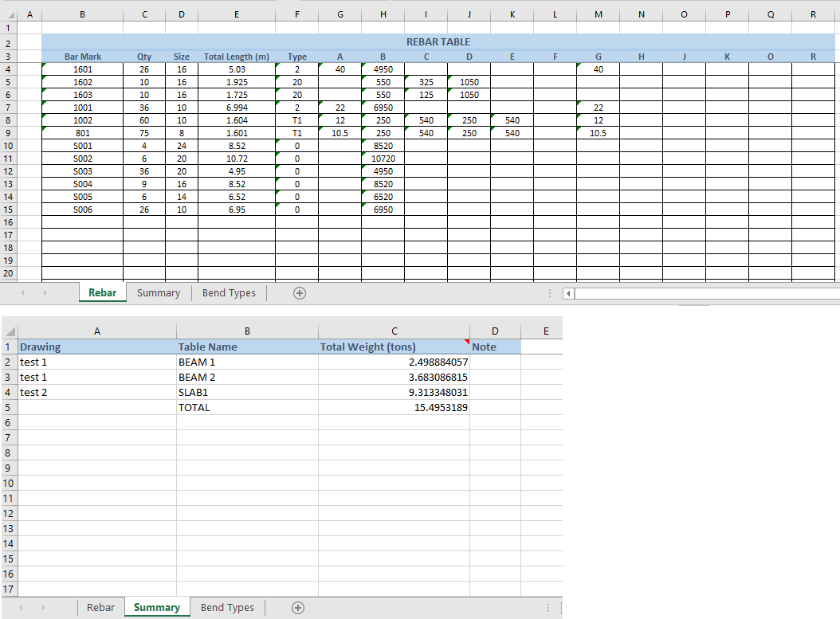Click next sheet arrow in lower workbook

pyautogui.click(x=43, y=608)
